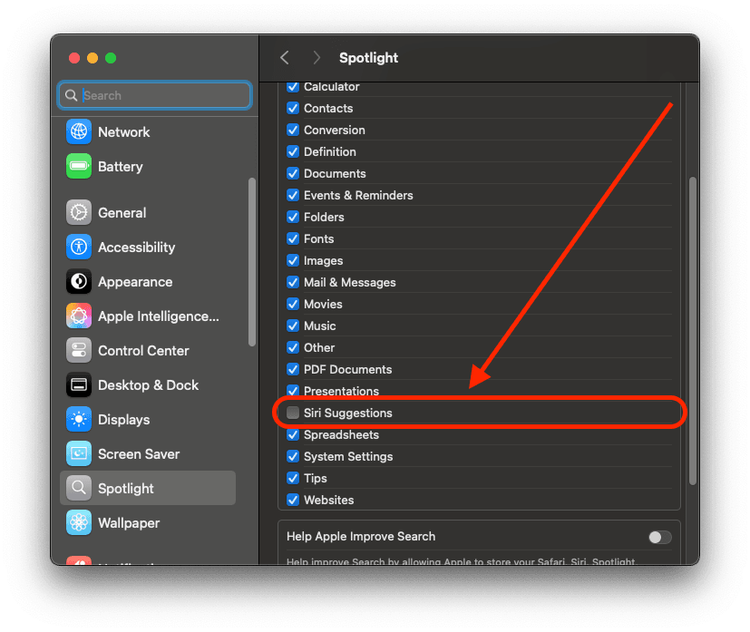Select Displays in the sidebar
Image resolution: width=750 pixels, height=632 pixels.
coord(124,420)
